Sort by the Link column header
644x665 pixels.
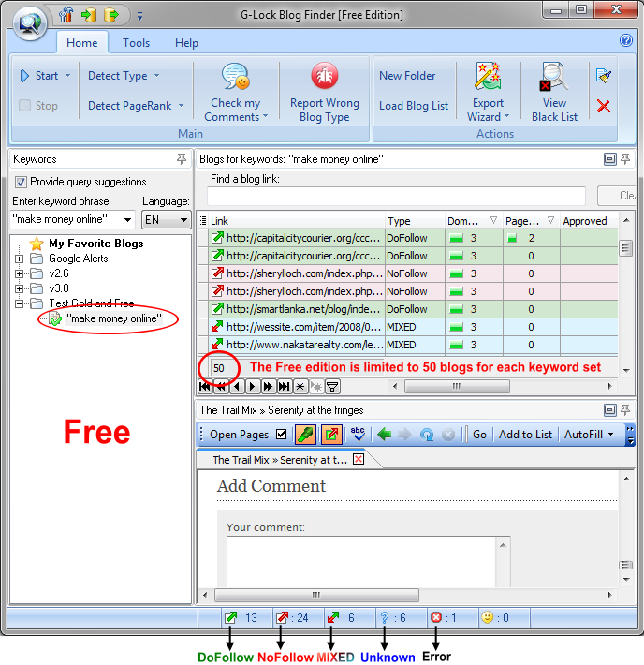tap(297, 221)
